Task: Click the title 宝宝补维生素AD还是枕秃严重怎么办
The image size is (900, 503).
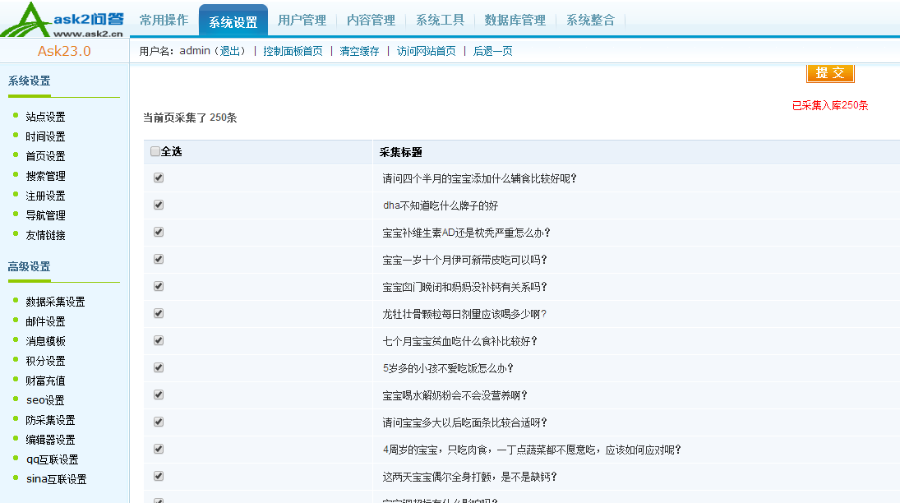Action: pos(466,233)
